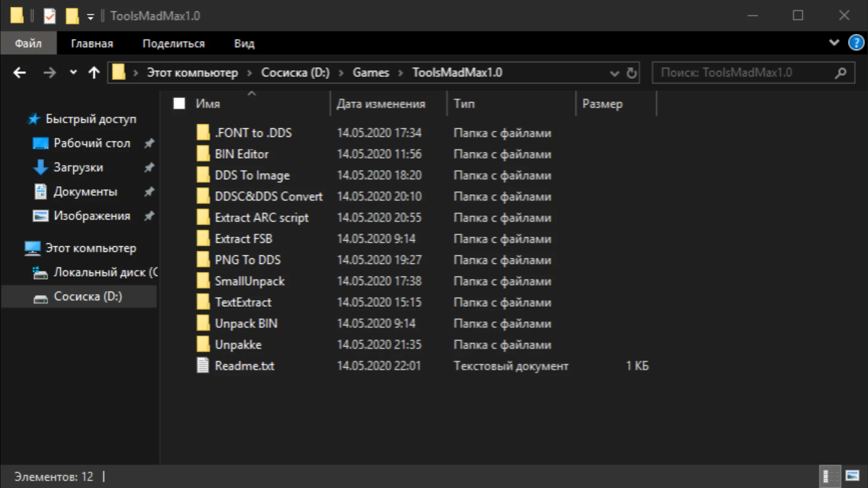Viewport: 868px width, 488px height.
Task: Open recent locations dropdown beside navigation arrows
Action: click(73, 72)
